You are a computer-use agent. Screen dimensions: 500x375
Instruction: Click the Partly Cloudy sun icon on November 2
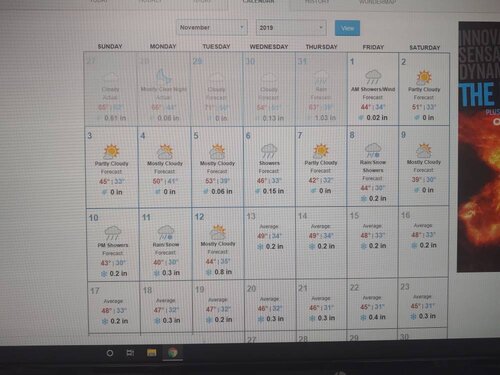pos(424,77)
